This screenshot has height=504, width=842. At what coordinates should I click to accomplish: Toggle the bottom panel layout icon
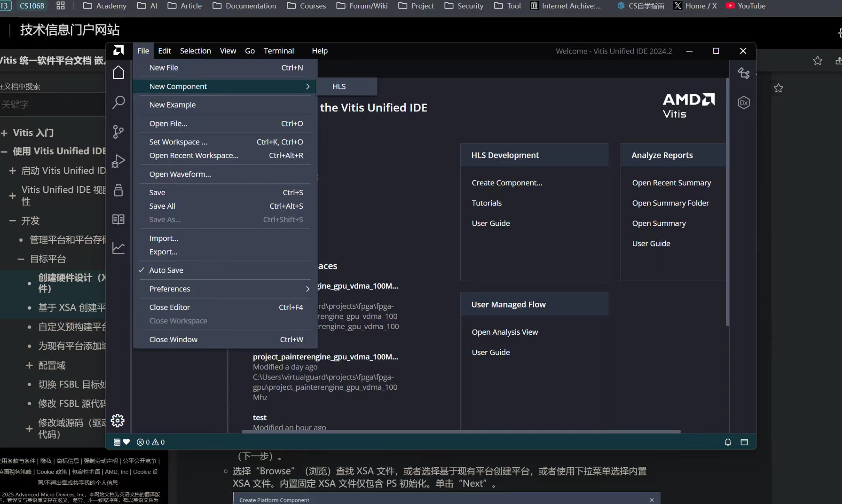click(744, 442)
